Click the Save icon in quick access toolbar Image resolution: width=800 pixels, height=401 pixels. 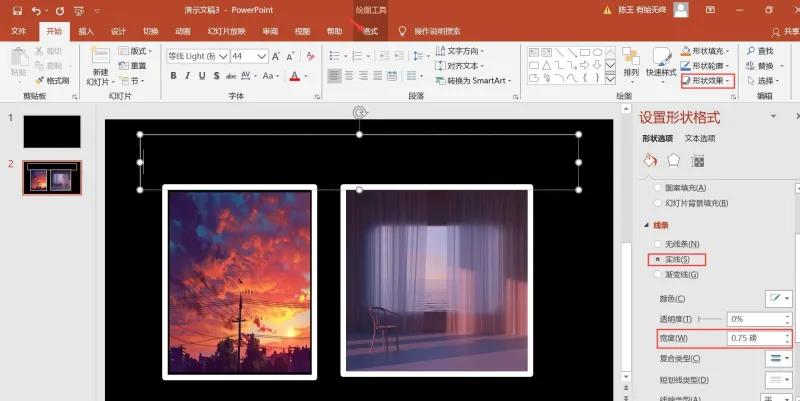(x=18, y=10)
